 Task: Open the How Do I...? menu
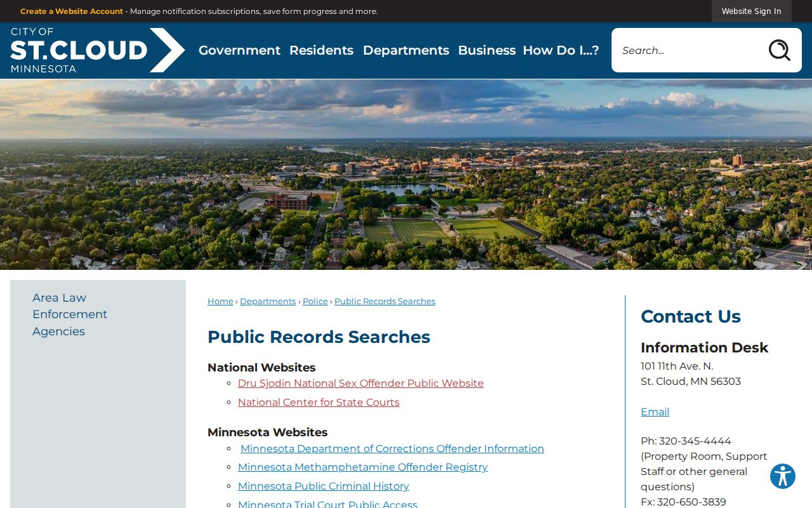[561, 50]
